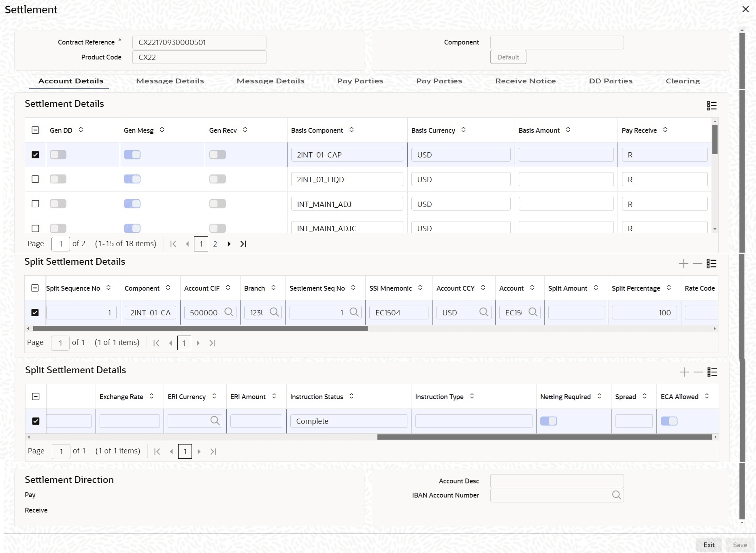Click the Exit button
This screenshot has width=756, height=553.
pyautogui.click(x=709, y=545)
